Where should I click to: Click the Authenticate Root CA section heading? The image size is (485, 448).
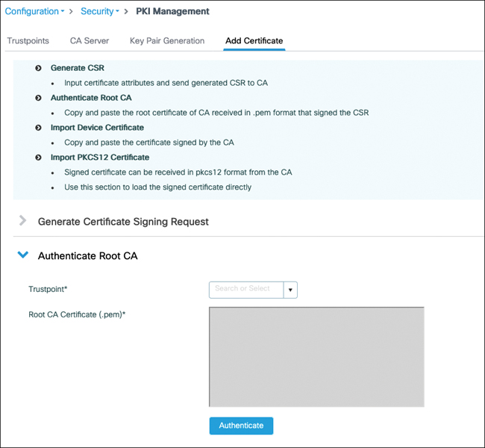88,256
